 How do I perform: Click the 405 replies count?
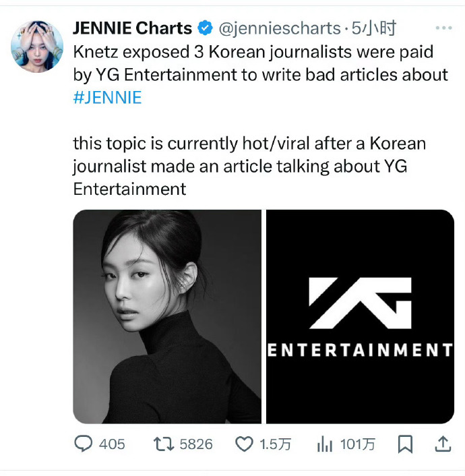(x=112, y=444)
